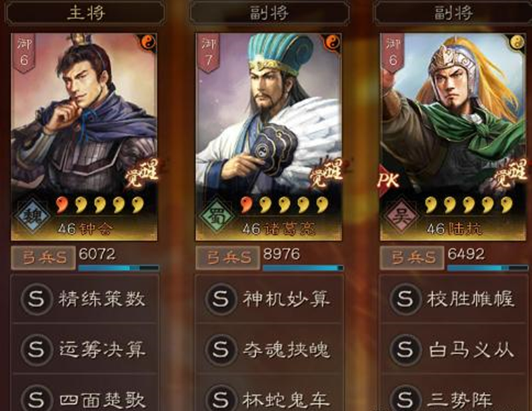Select the S-rank skill 神机妙算
Viewport: 532px width, 411px height.
[x=270, y=298]
